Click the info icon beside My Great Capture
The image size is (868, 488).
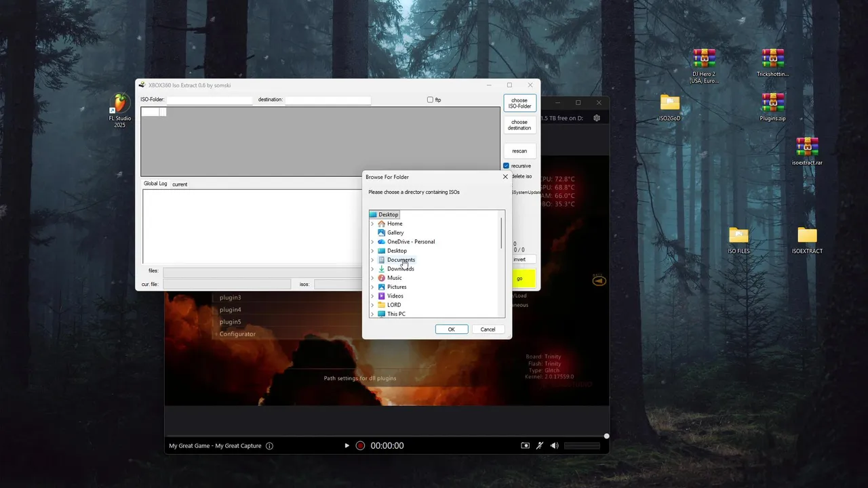[x=269, y=446]
